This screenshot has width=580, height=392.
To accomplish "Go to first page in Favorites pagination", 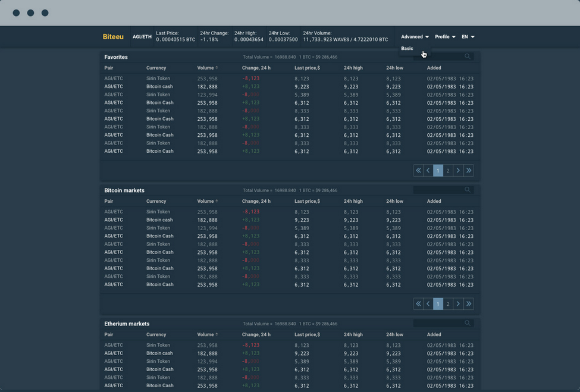I will click(x=418, y=171).
